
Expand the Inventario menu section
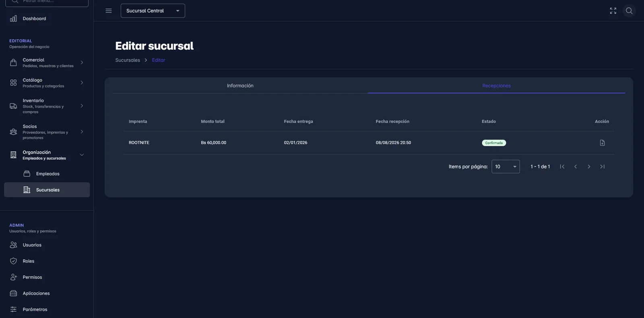[x=47, y=106]
